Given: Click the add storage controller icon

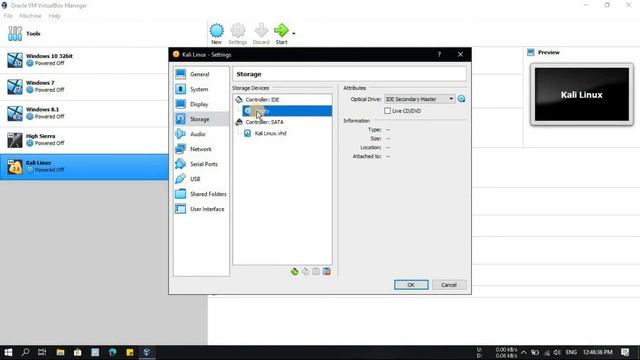Looking at the screenshot, I should point(294,271).
